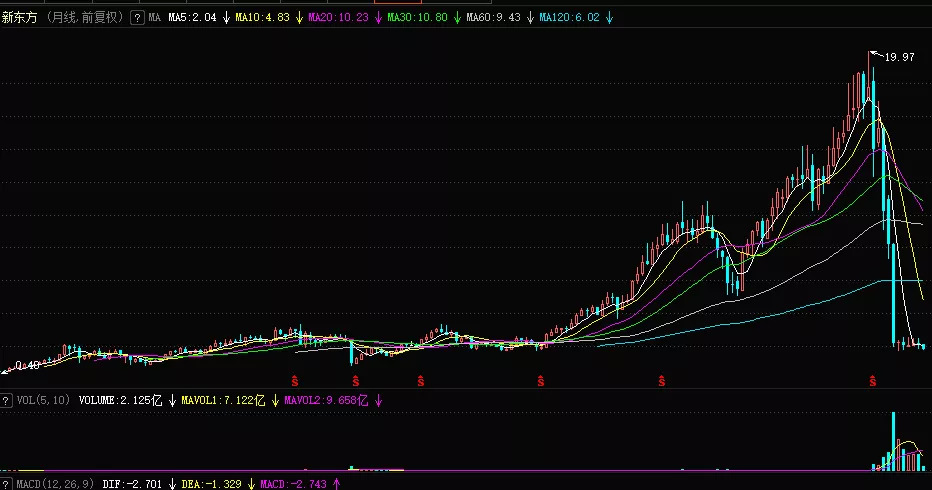Click the help icon beside MA indicator

pos(137,18)
